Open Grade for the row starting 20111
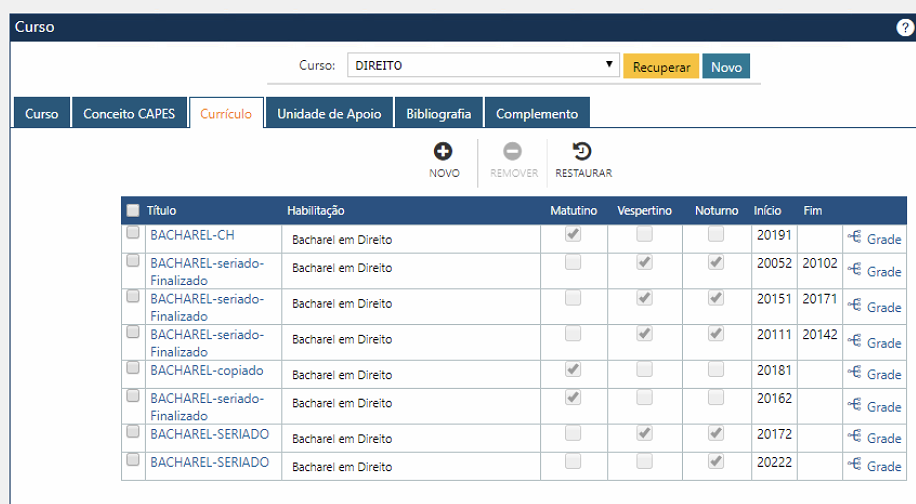The height and width of the screenshot is (504, 916). click(875, 342)
